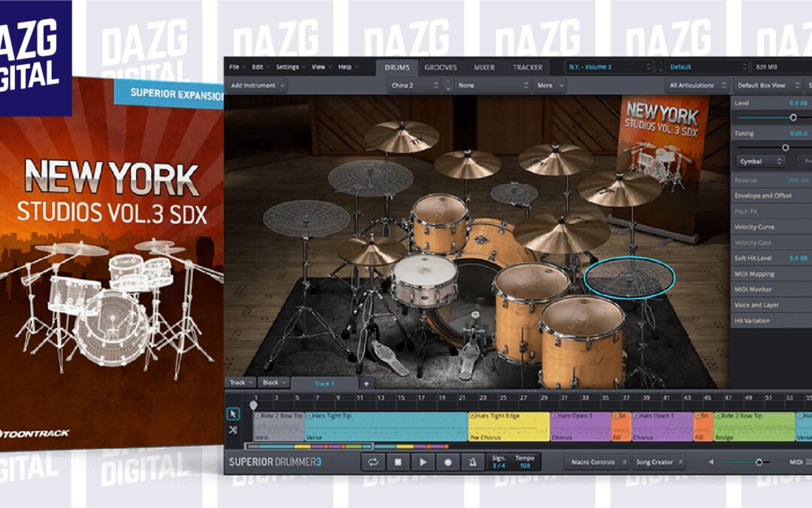812x508 pixels.
Task: Switch to the DRUMS tab
Action: pyautogui.click(x=397, y=68)
